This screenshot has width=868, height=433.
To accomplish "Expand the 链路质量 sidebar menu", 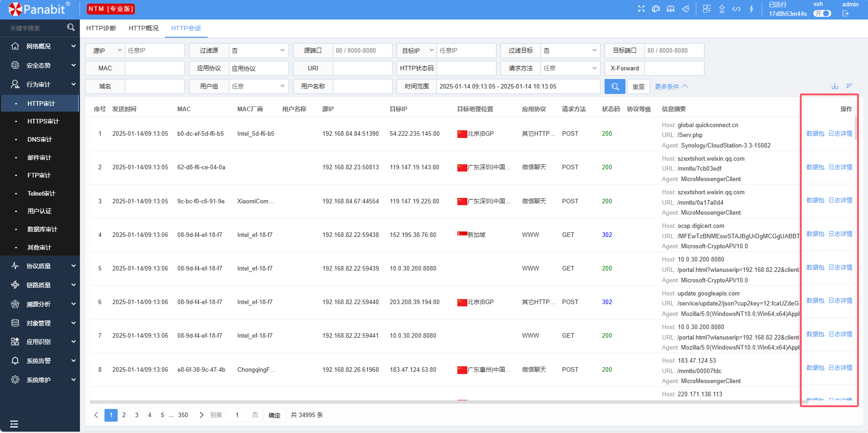I will tap(40, 285).
